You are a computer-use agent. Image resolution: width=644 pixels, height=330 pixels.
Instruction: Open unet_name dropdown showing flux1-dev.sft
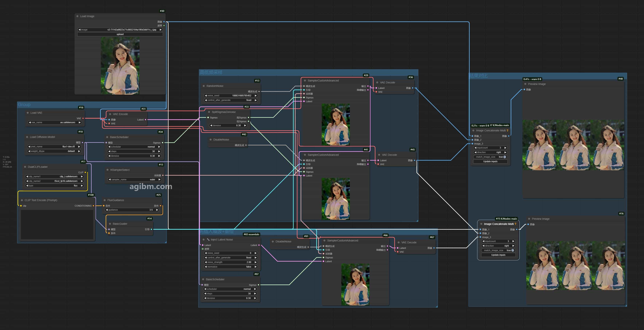pos(54,147)
